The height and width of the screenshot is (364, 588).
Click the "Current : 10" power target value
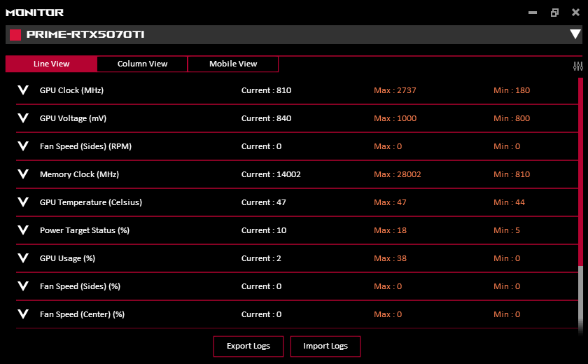click(x=264, y=230)
